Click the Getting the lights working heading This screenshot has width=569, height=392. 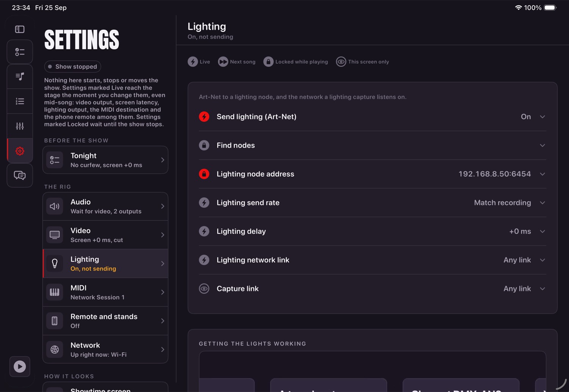(252, 344)
